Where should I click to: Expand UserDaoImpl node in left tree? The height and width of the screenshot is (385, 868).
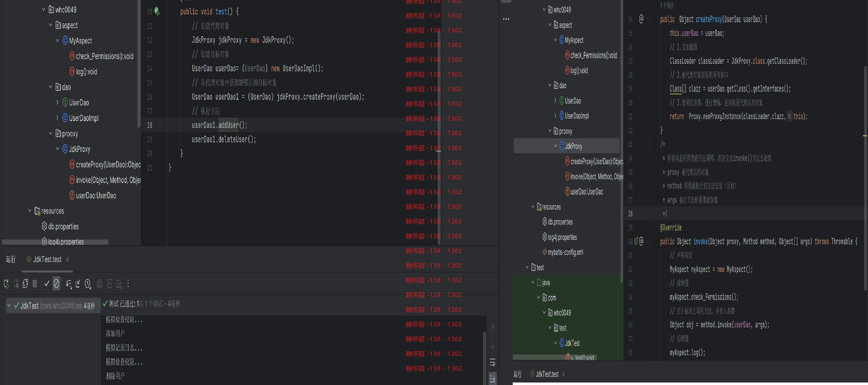click(x=57, y=118)
